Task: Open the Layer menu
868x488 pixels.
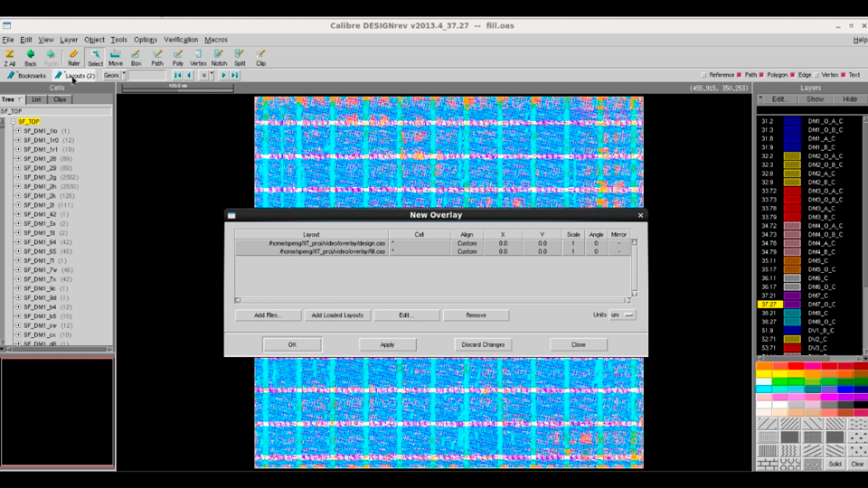Action: point(69,40)
